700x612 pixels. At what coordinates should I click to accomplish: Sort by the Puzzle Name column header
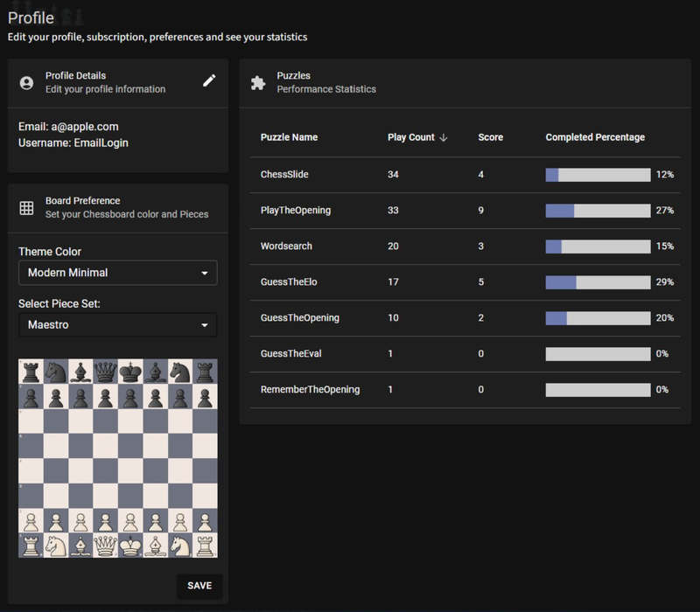click(290, 138)
